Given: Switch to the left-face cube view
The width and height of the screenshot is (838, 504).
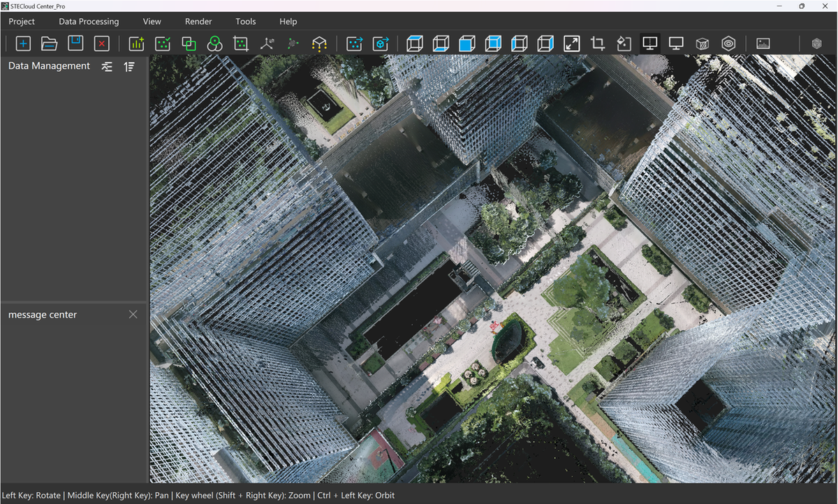Looking at the screenshot, I should point(519,44).
